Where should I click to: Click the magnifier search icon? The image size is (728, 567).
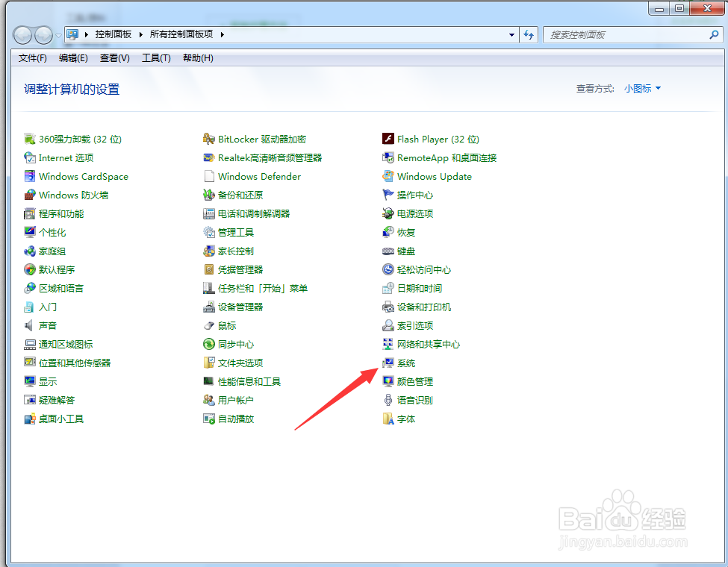[714, 34]
